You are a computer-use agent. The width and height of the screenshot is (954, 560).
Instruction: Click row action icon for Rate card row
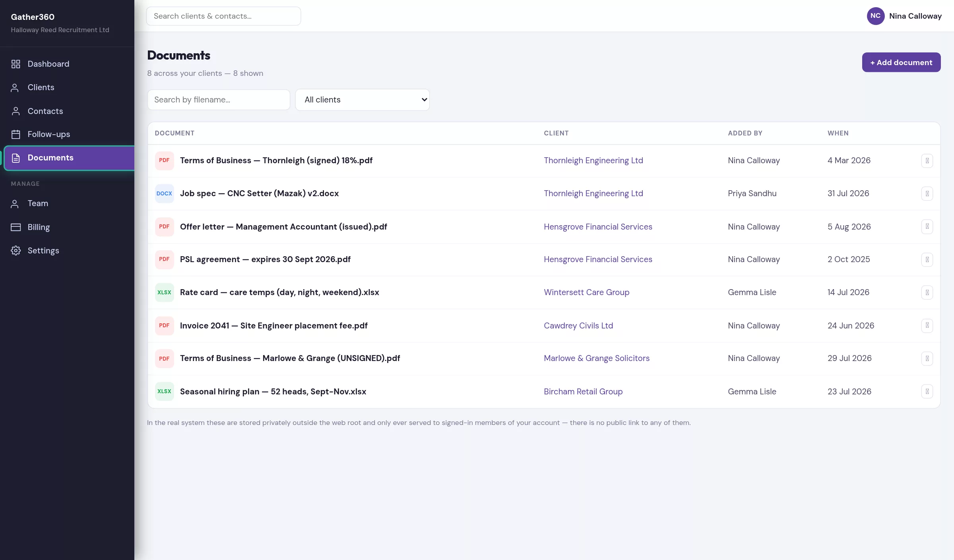pos(927,293)
